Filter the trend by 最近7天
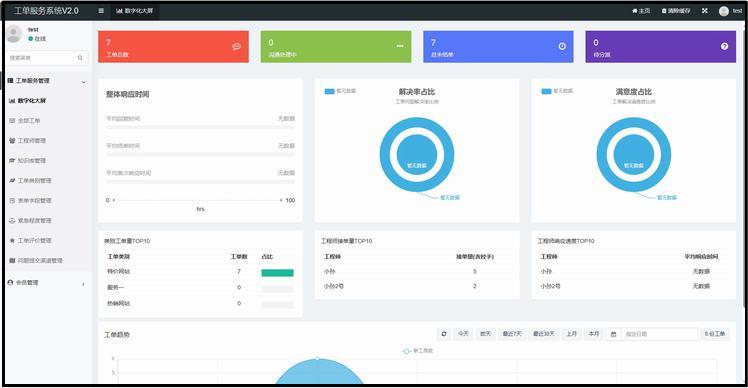Viewport: 748px width, 388px height. click(x=512, y=334)
